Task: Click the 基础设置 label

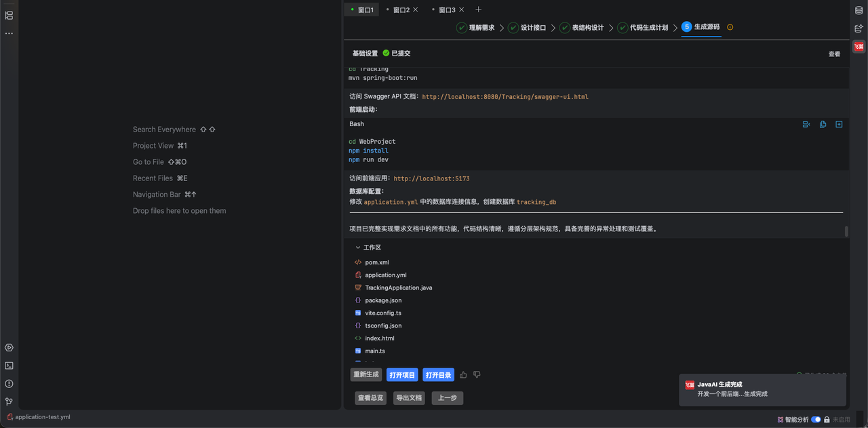Action: (365, 54)
